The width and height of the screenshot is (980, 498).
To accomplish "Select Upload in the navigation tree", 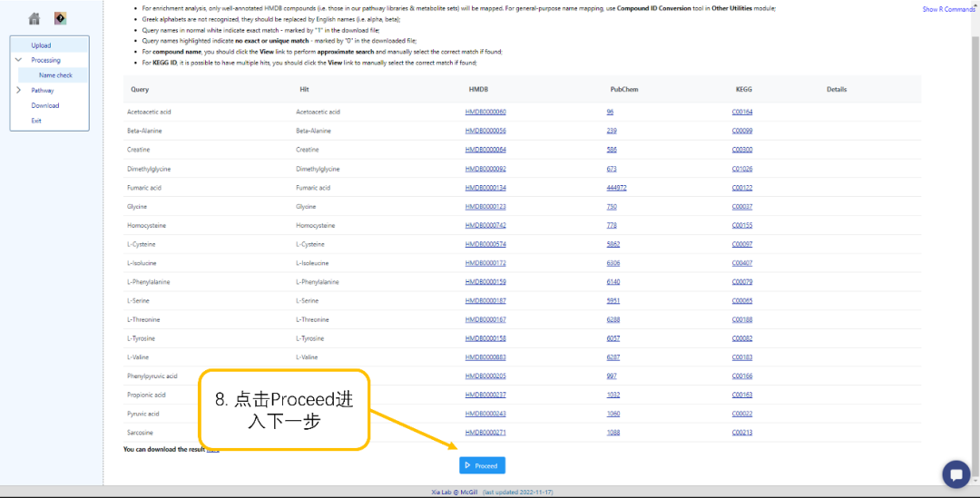I will tap(41, 45).
